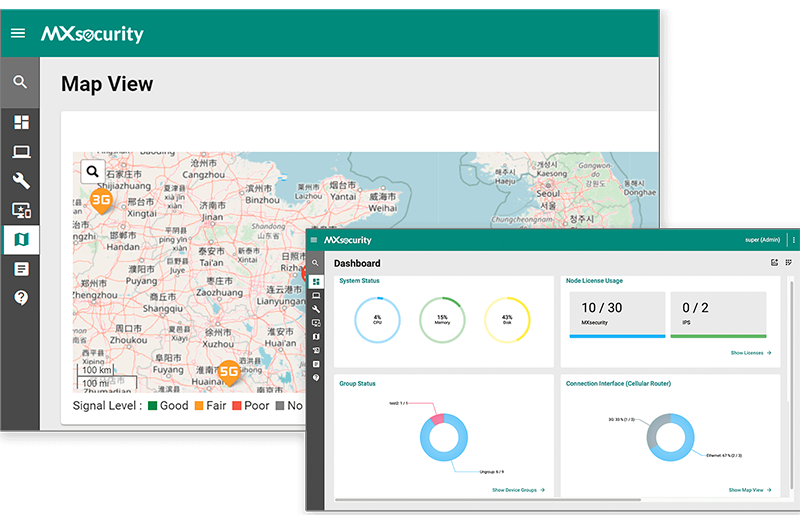Click the sidebar search icon in Map View window
This screenshot has height=524, width=800.
coord(20,82)
